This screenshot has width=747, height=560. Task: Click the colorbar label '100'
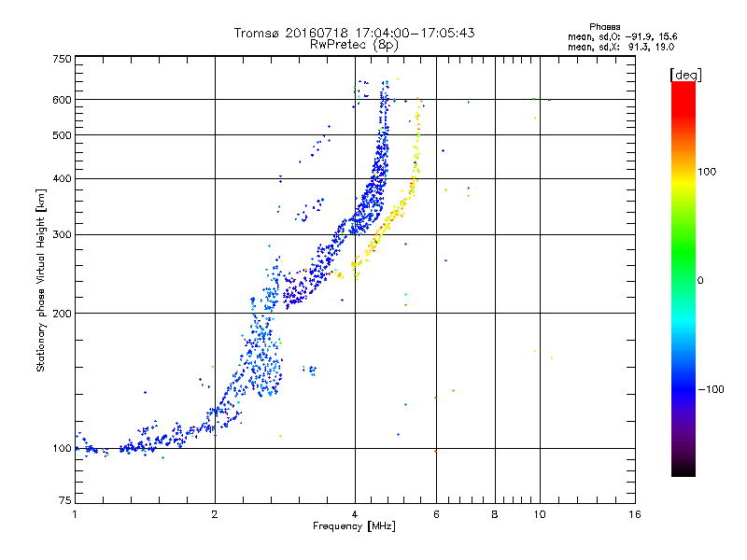point(707,172)
